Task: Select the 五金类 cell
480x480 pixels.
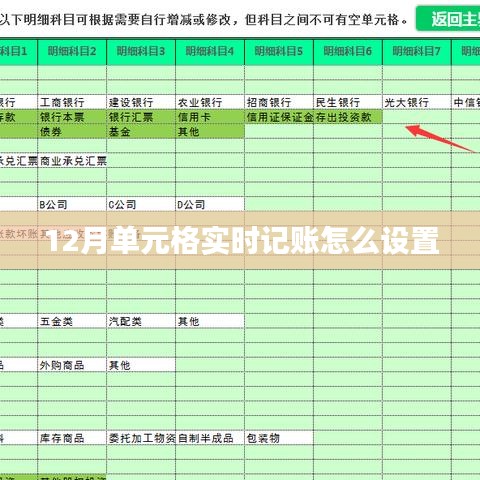Action: 72,321
